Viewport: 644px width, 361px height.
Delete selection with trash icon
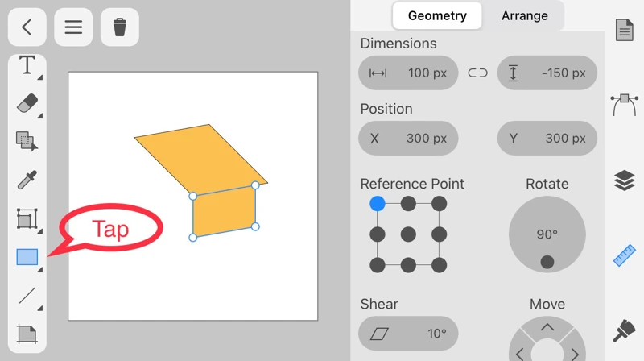pyautogui.click(x=120, y=27)
